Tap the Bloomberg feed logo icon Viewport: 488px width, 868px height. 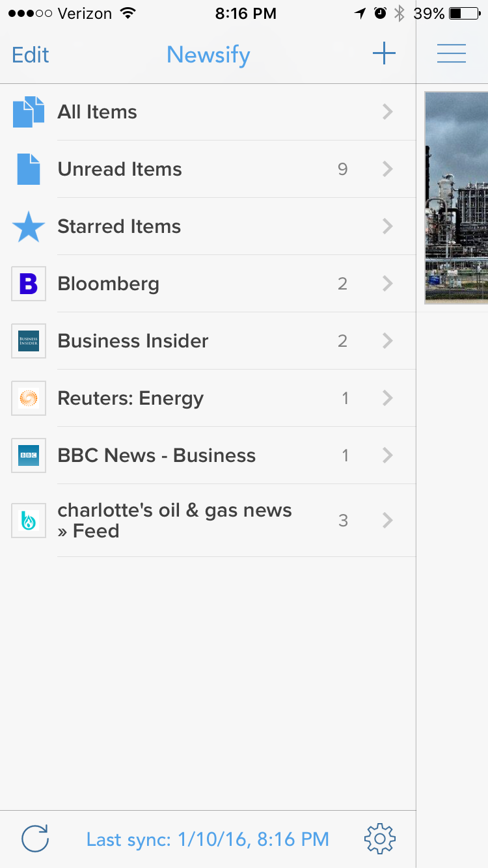point(29,284)
